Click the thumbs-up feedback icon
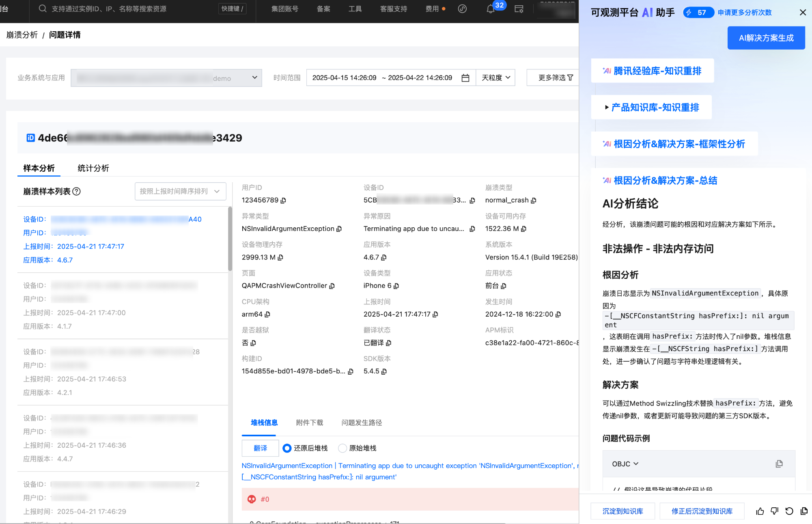812x524 pixels. click(x=760, y=511)
